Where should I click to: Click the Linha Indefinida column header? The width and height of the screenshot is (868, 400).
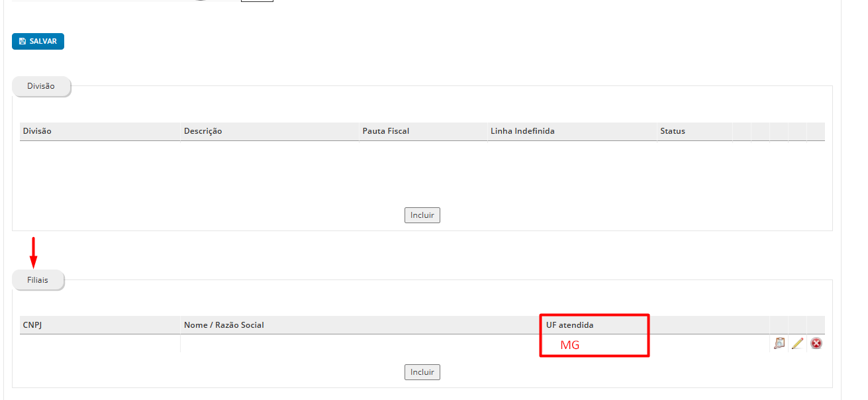(522, 131)
